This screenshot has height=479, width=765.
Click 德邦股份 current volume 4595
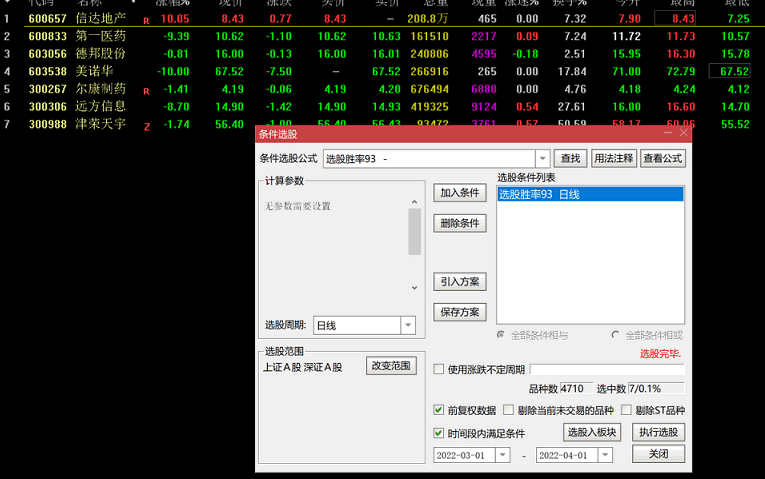(484, 54)
